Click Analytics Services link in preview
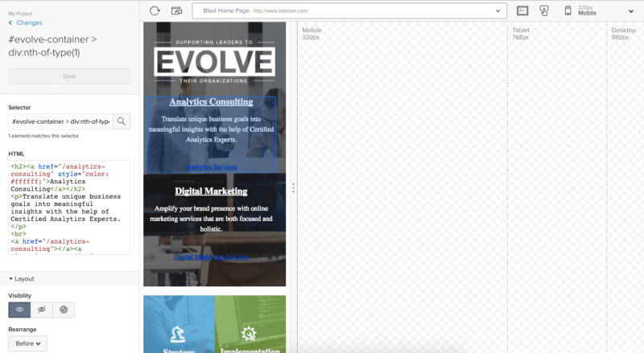 211,167
